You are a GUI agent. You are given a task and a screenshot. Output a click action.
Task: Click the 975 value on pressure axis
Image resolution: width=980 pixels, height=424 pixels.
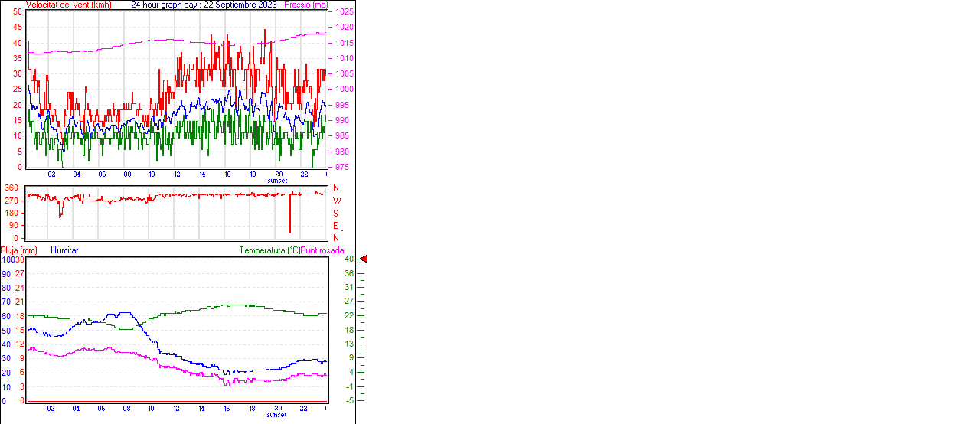pyautogui.click(x=341, y=167)
